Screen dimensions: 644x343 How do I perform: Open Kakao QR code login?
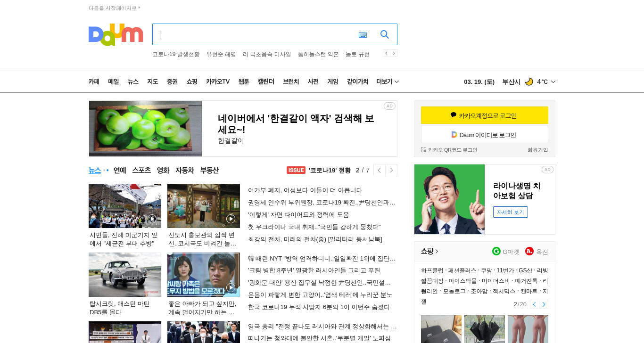[x=449, y=150]
